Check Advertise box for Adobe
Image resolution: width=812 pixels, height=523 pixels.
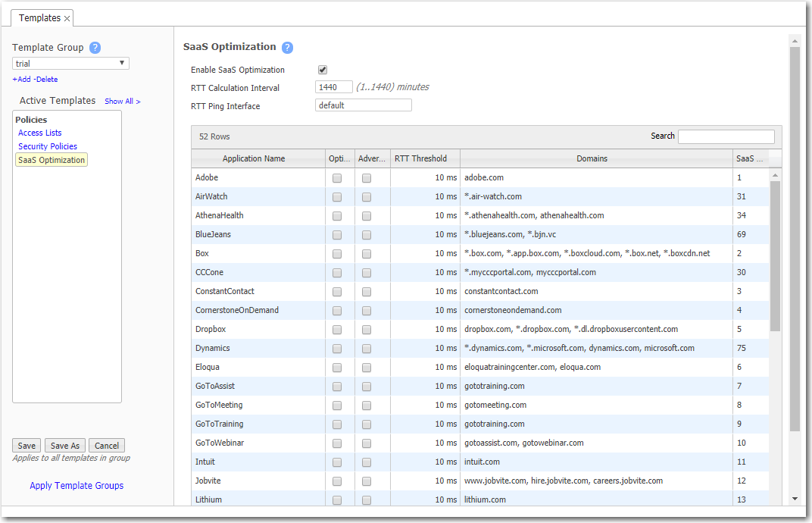(367, 178)
